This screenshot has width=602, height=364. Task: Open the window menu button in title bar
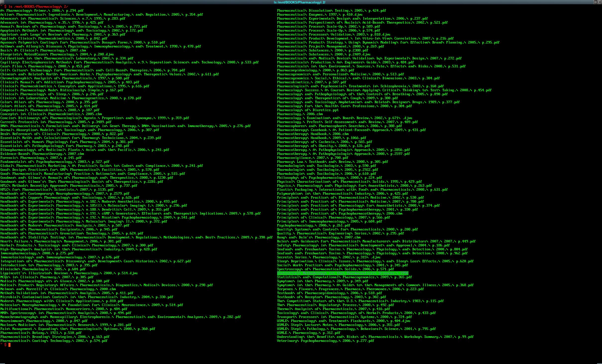click(x=2, y=2)
